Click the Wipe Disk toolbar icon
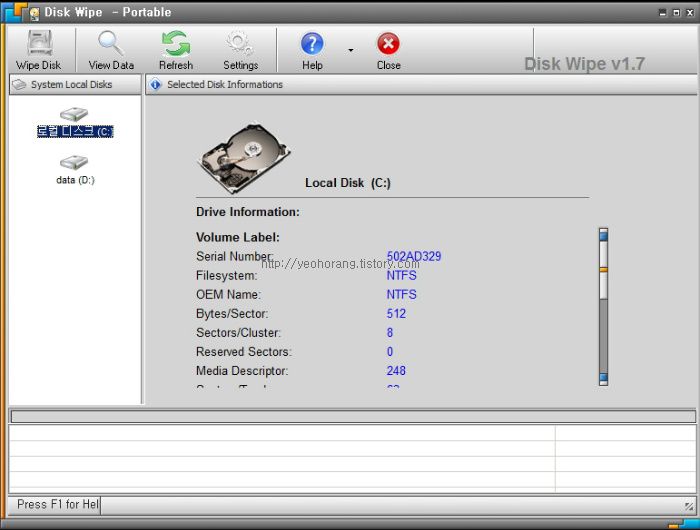Viewport: 700px width, 530px height. (39, 50)
